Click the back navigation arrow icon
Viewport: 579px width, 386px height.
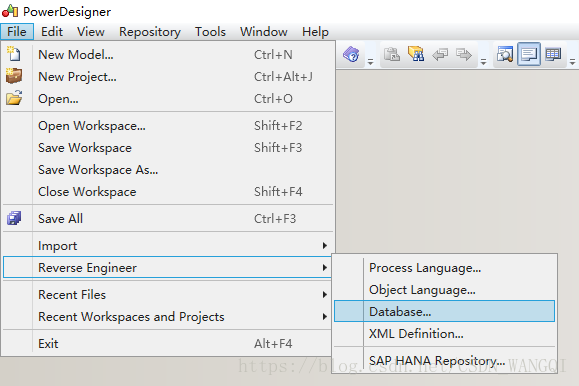point(440,55)
